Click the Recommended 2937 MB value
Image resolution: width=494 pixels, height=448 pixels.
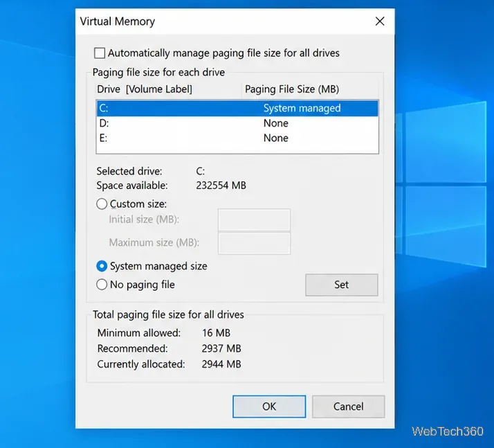coord(221,348)
